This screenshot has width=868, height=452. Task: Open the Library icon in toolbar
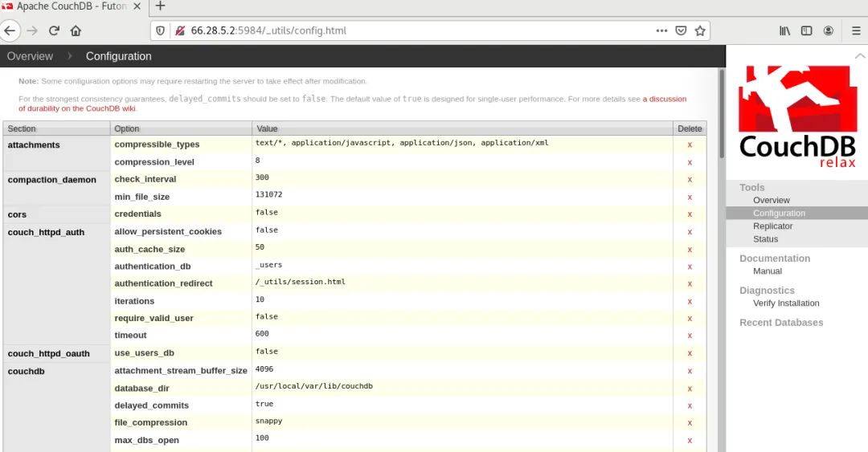click(784, 31)
